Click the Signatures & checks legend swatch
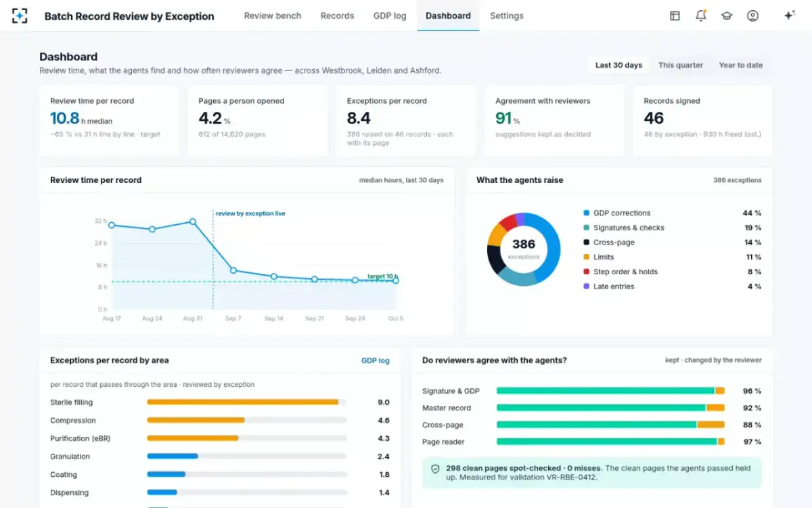 [x=586, y=228]
